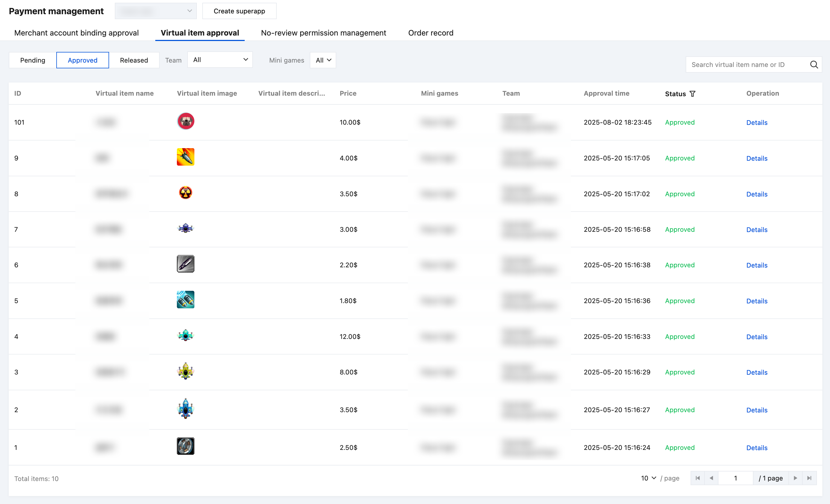Image resolution: width=830 pixels, height=504 pixels.
Task: Open Merchant account binding approval tab
Action: [x=77, y=33]
